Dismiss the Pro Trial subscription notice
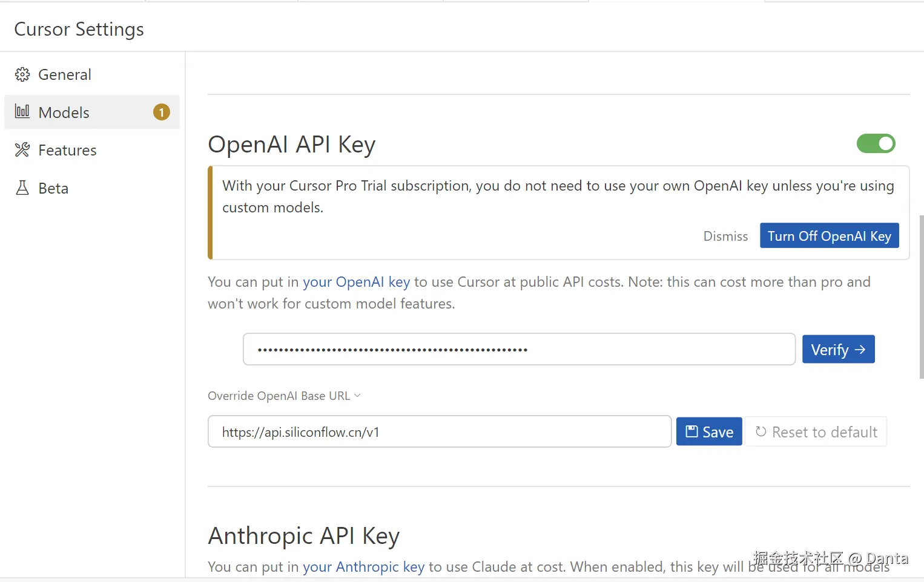 click(x=725, y=236)
